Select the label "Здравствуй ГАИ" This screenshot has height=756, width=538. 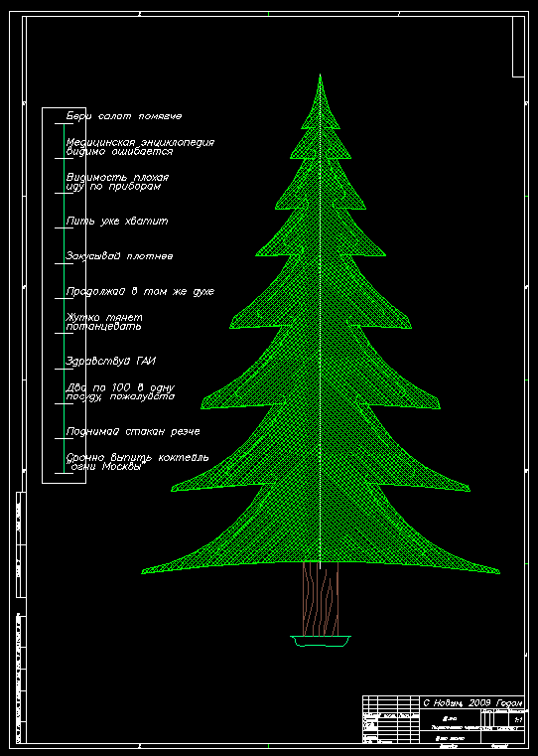110,362
